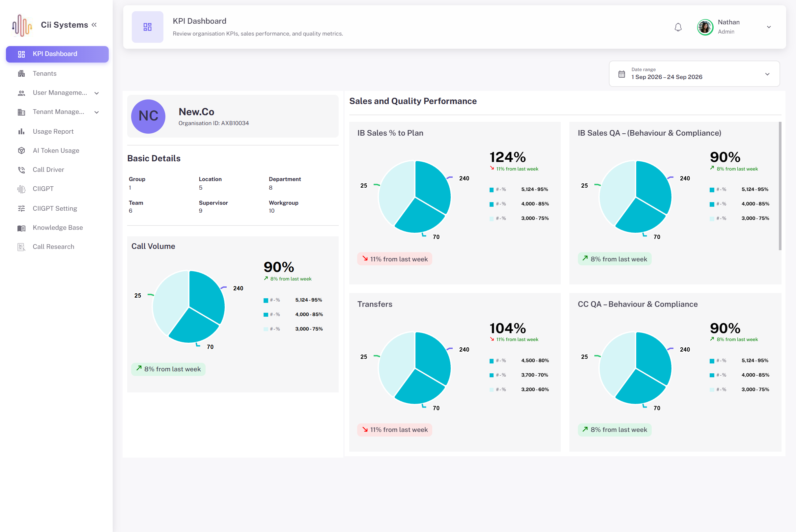This screenshot has width=796, height=532.
Task: Click the green 8% from last week badge in Call Volume
Action: click(x=168, y=369)
